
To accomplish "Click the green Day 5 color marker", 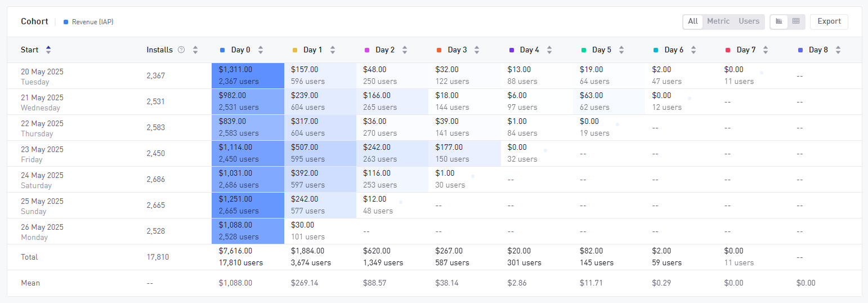I will tap(584, 50).
